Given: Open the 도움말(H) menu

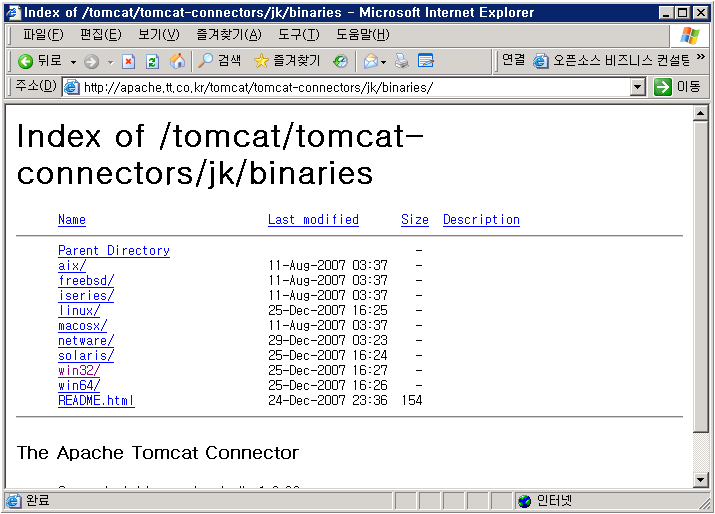Looking at the screenshot, I should (363, 35).
